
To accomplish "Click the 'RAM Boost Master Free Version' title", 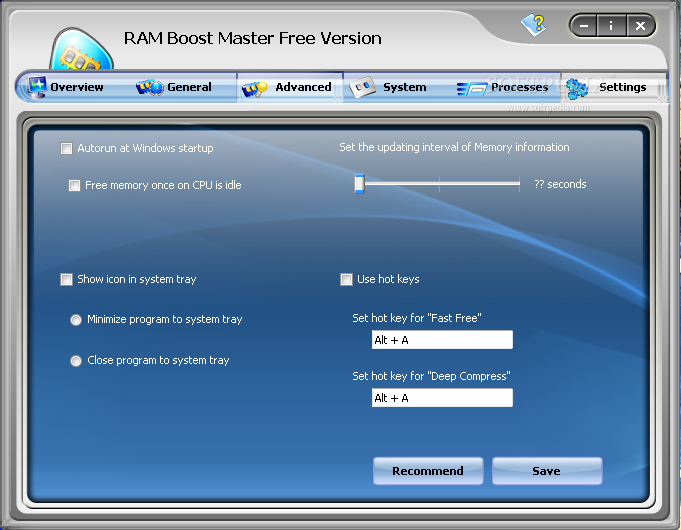I will click(x=253, y=38).
